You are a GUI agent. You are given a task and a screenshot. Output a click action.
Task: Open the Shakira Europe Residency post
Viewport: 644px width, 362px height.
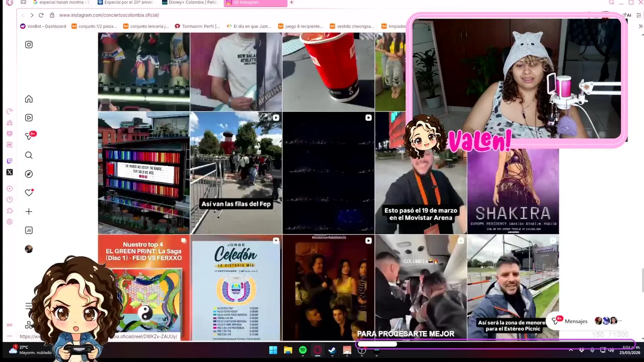(513, 191)
